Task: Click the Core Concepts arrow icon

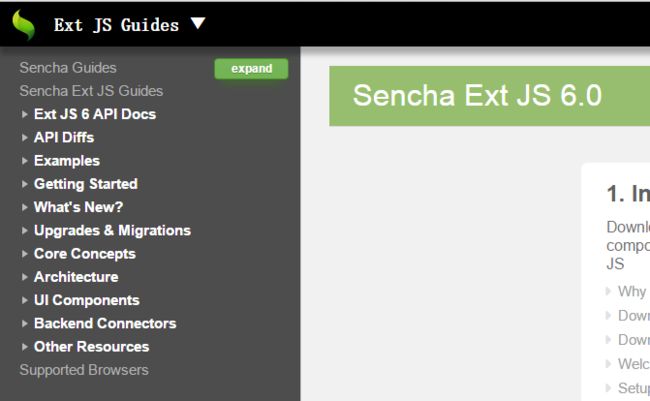Action: pyautogui.click(x=24, y=254)
